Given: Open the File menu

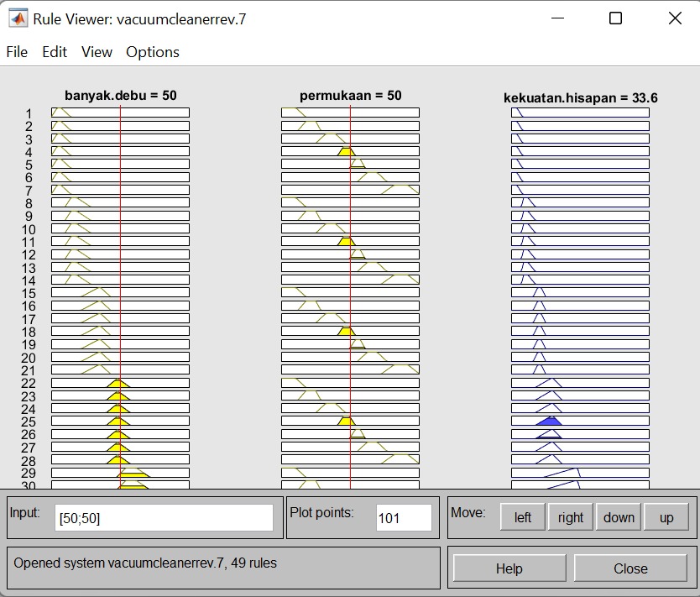Looking at the screenshot, I should [x=17, y=52].
